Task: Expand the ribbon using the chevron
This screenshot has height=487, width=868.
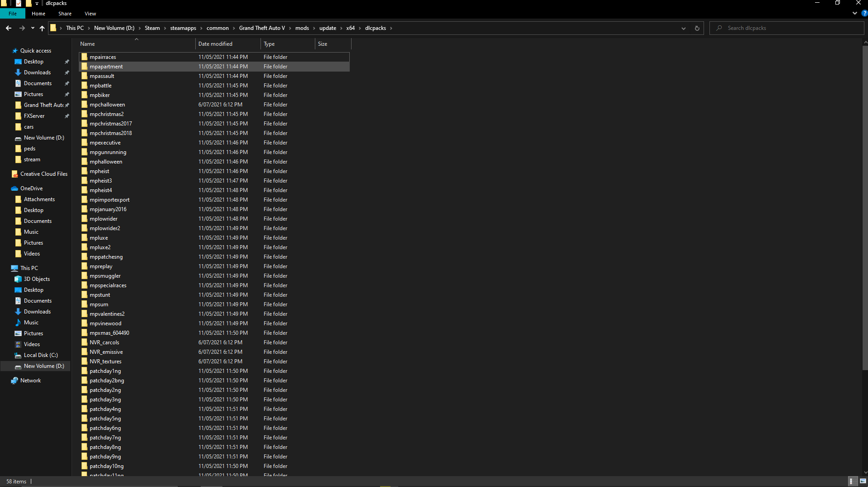Action: 854,14
